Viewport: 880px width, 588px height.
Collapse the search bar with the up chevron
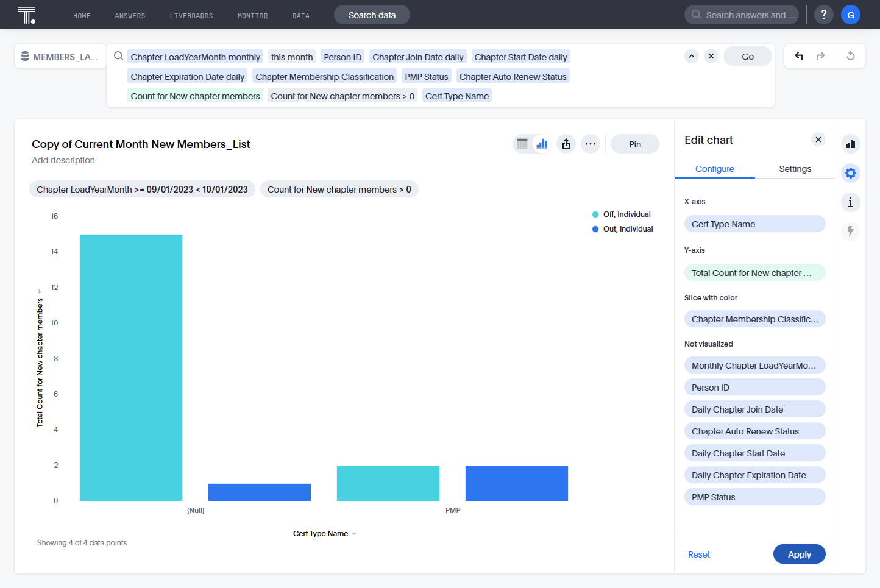(x=692, y=56)
